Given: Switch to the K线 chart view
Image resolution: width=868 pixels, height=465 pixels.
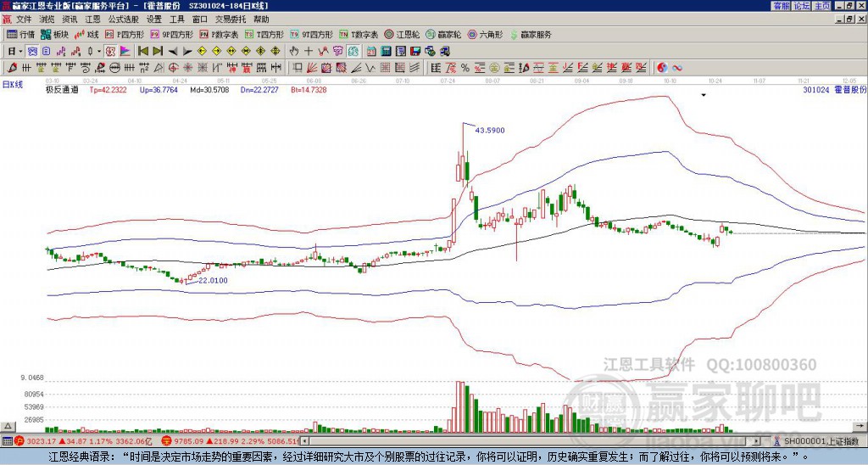Looking at the screenshot, I should pos(86,34).
